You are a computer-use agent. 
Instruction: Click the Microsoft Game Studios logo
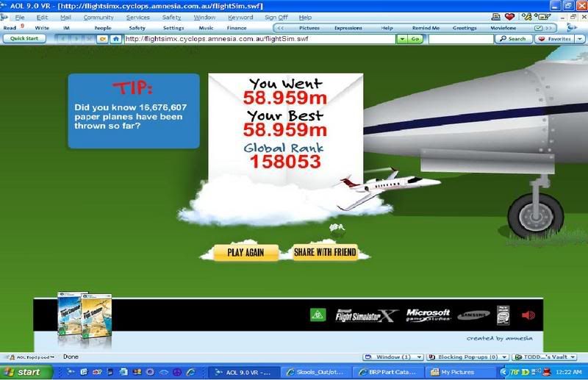click(x=427, y=315)
